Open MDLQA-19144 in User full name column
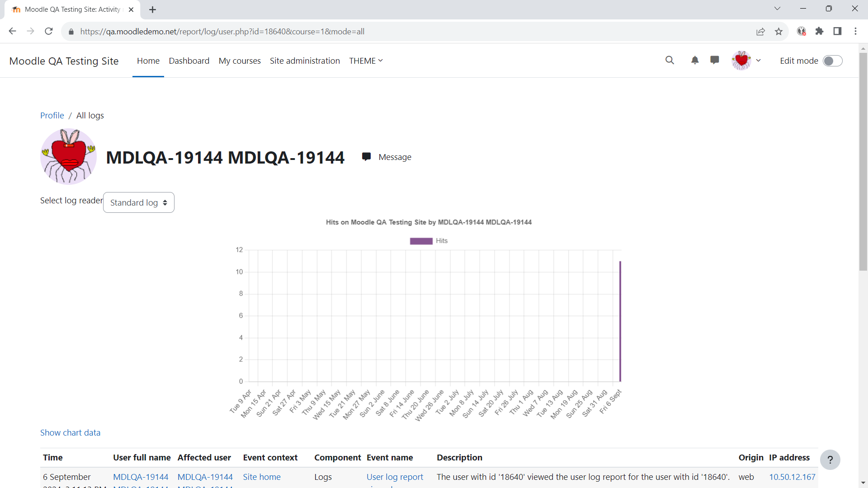This screenshot has height=488, width=868. 141,477
